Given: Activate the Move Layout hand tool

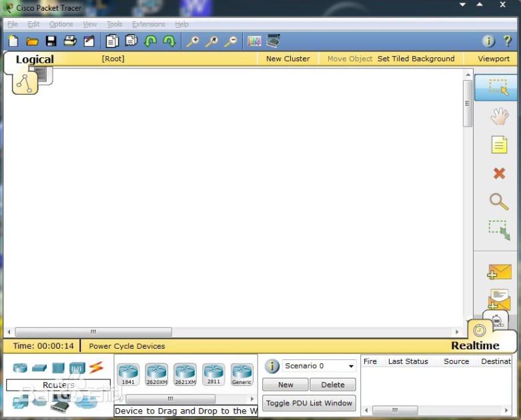Looking at the screenshot, I should coord(498,117).
